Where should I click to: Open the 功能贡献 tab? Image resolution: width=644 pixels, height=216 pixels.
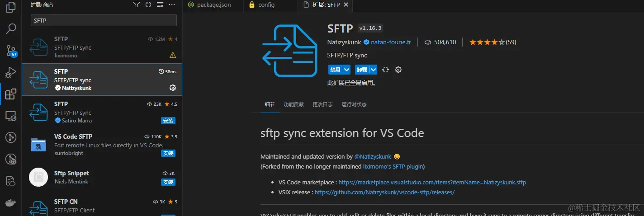(x=294, y=104)
